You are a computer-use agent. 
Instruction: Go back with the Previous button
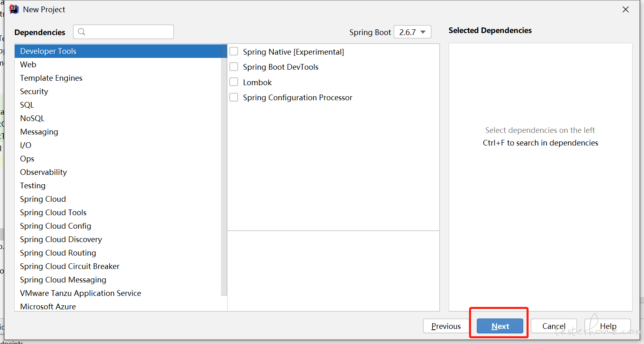[446, 326]
